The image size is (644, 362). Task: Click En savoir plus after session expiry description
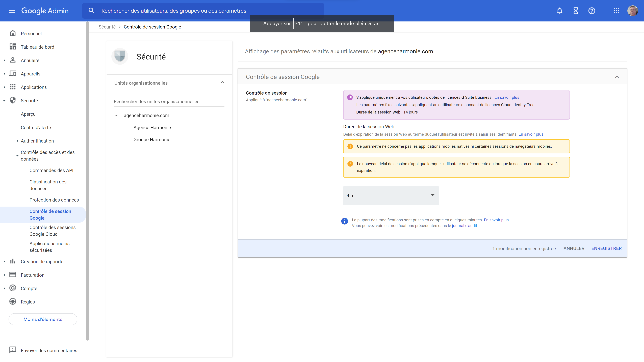pyautogui.click(x=531, y=134)
